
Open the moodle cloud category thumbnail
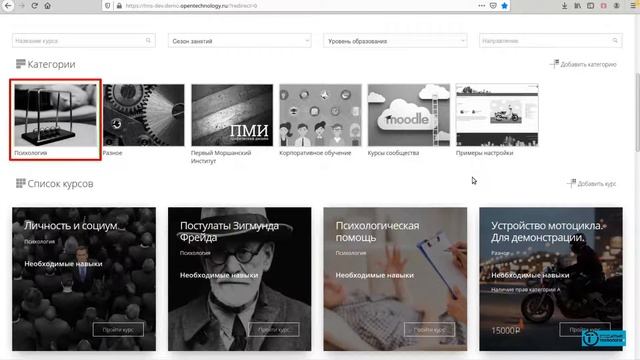click(409, 115)
